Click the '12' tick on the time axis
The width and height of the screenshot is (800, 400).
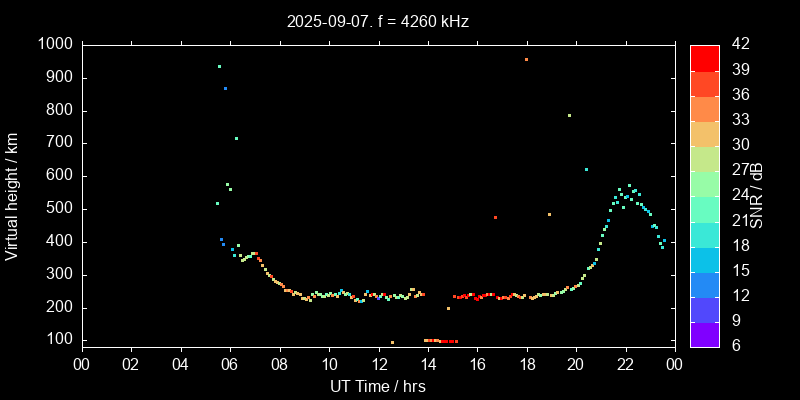click(378, 364)
